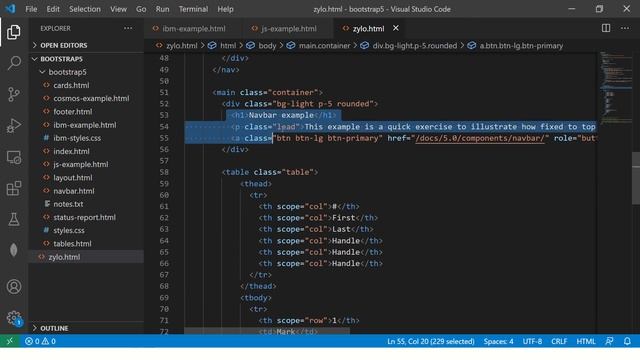Open the Go menu
Screen dimensions: 640x360
pos(141,9)
